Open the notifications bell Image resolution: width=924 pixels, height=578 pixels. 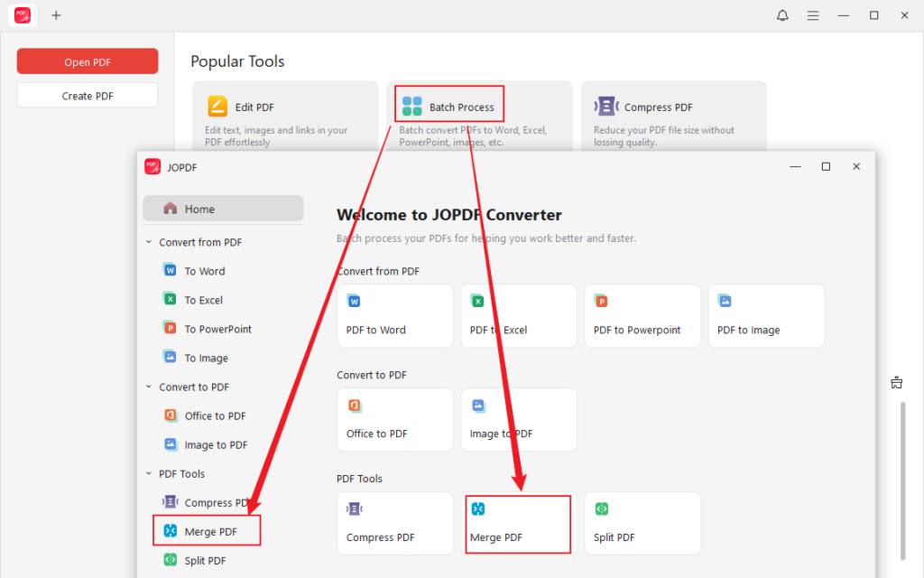(x=782, y=14)
